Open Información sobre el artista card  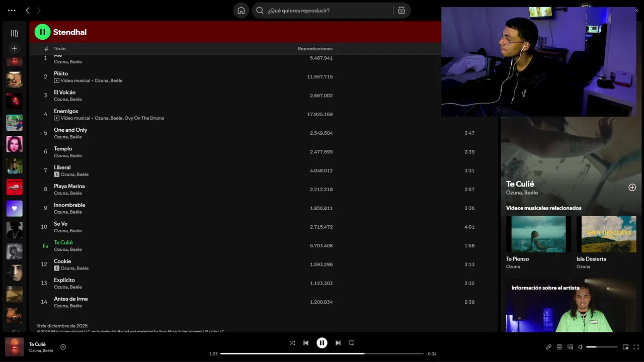(571, 306)
